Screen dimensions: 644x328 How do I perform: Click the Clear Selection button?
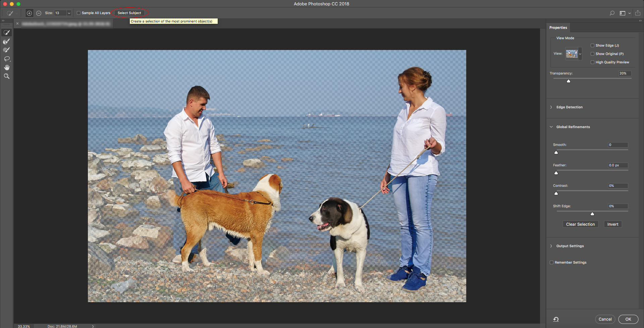click(580, 224)
